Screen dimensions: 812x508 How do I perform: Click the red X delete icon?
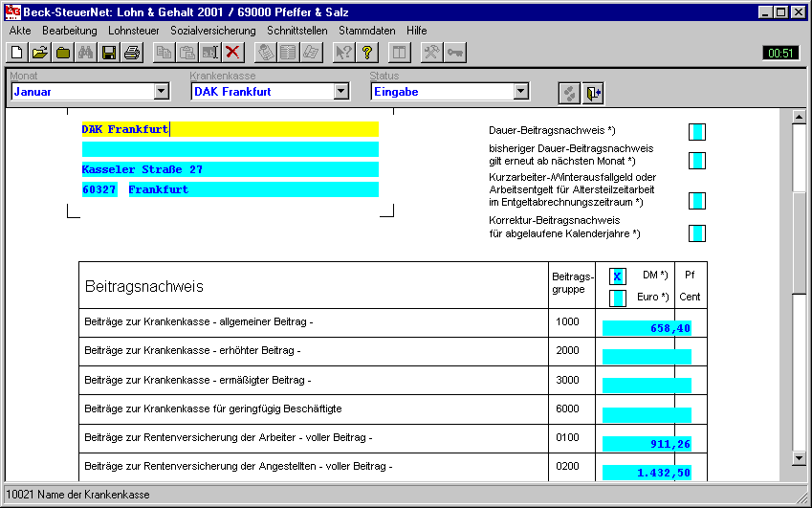(233, 53)
